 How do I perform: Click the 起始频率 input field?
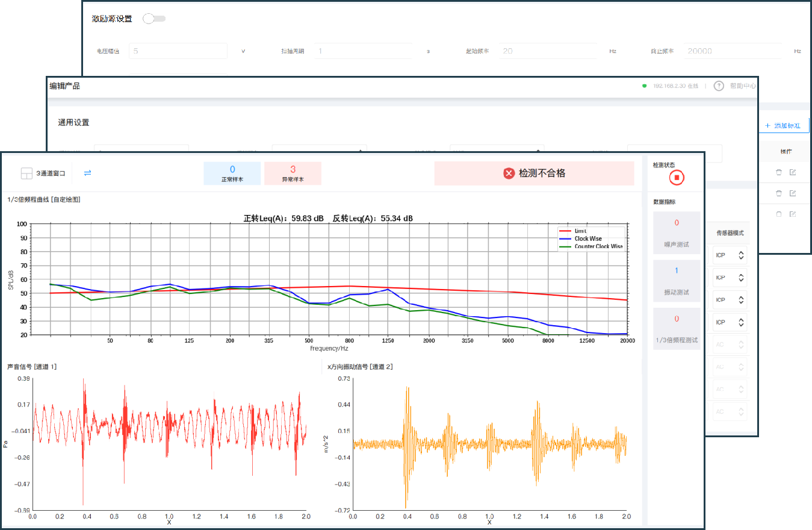[547, 51]
